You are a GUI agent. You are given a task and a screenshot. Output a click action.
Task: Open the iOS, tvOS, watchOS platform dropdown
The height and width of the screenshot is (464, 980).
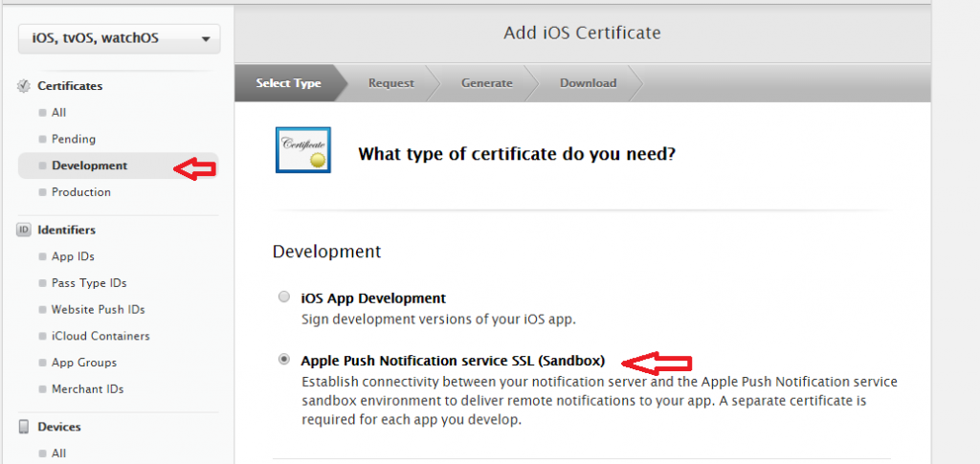119,39
